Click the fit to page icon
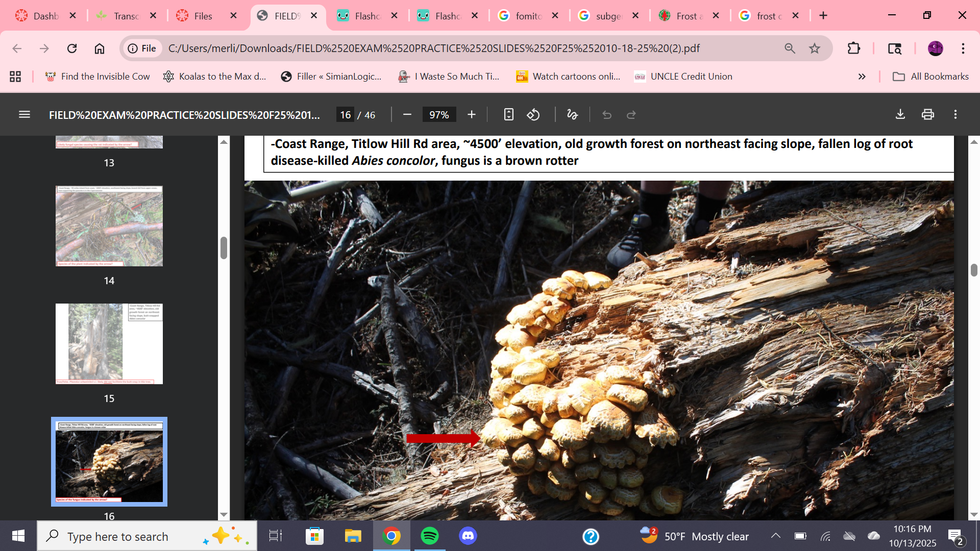 pos(508,115)
